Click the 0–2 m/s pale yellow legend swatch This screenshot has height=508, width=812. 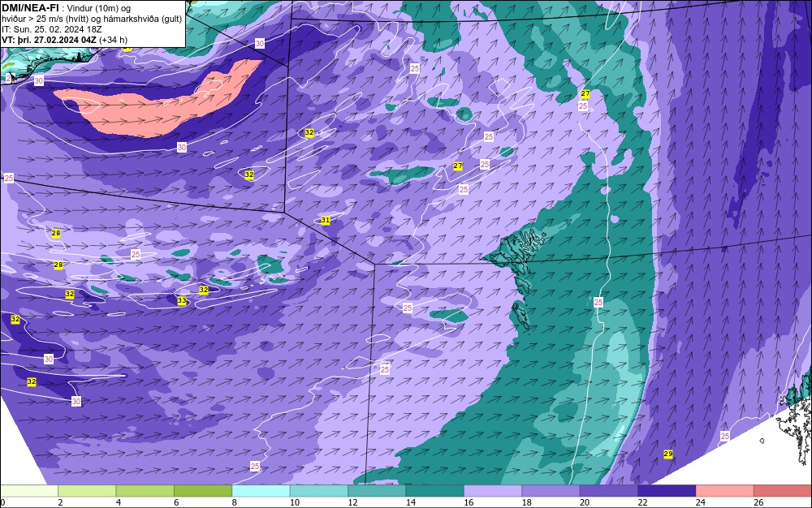point(29,491)
